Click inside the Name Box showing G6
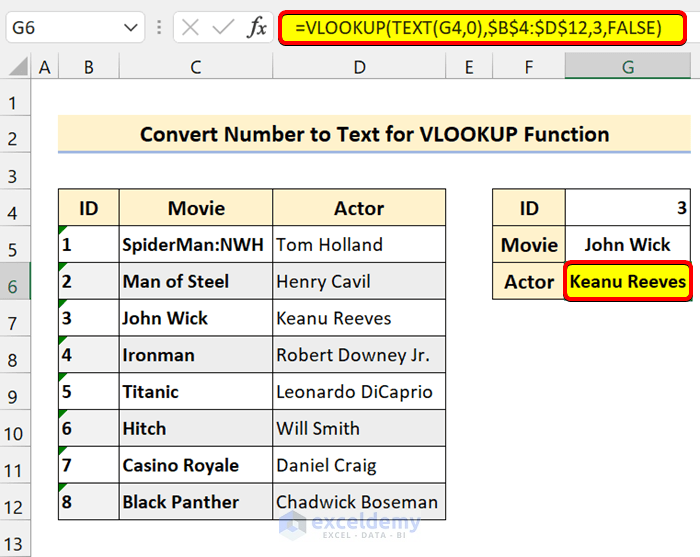The image size is (700, 557). [62, 27]
